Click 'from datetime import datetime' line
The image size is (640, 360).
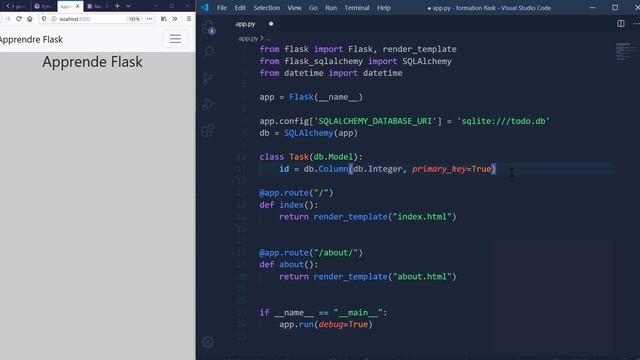331,73
